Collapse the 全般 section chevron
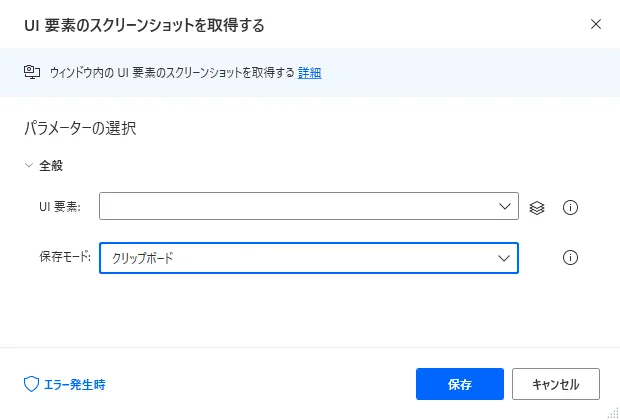620x420 pixels. click(29, 165)
